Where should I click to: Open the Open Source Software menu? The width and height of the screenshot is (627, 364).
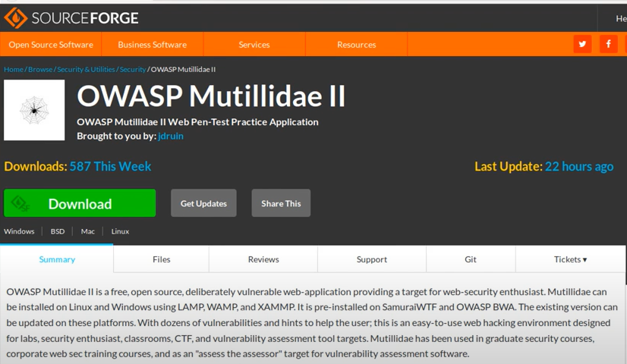pos(51,45)
